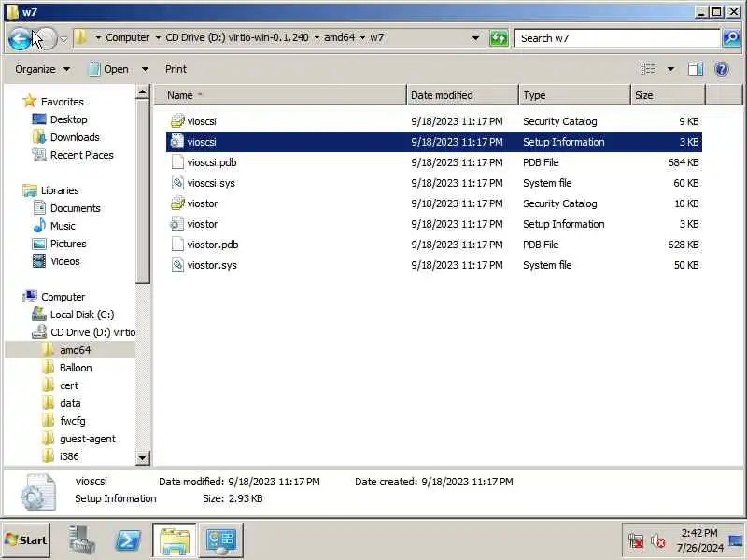Click the network status tray icon
This screenshot has width=747, height=560.
click(x=636, y=541)
